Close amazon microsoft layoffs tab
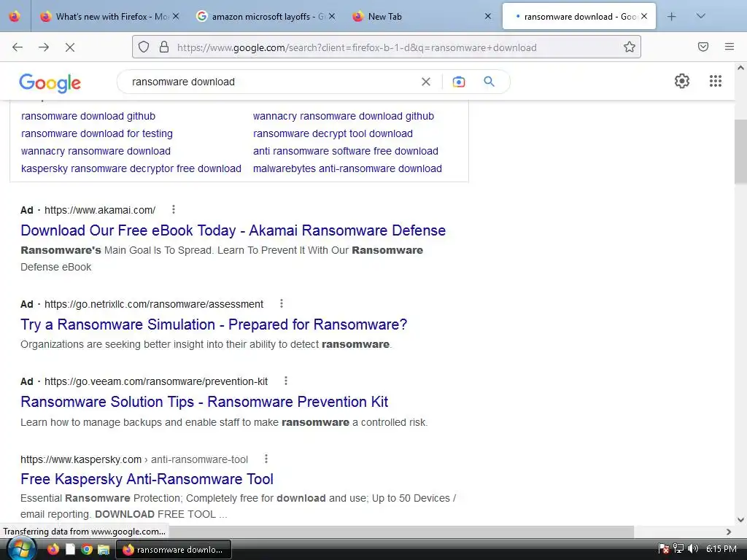The image size is (747, 560). (x=332, y=16)
